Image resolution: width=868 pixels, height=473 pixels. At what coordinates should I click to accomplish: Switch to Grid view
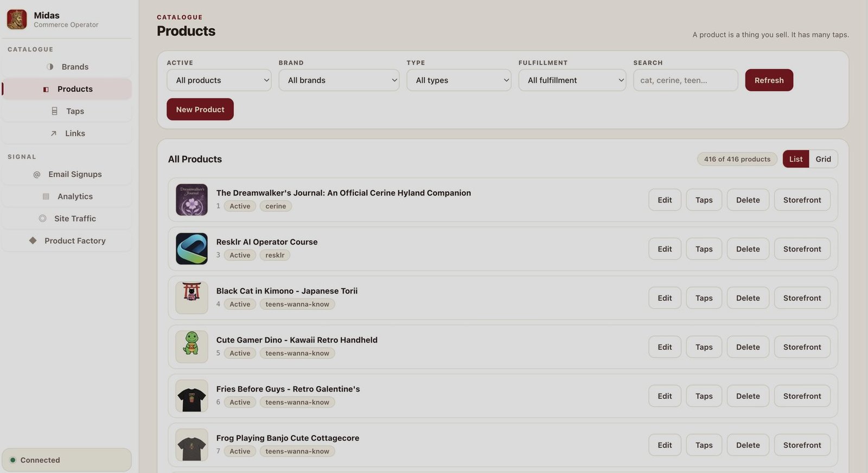pyautogui.click(x=823, y=159)
